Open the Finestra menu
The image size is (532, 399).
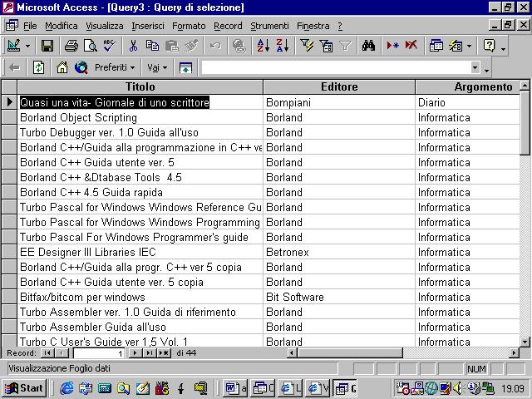313,26
